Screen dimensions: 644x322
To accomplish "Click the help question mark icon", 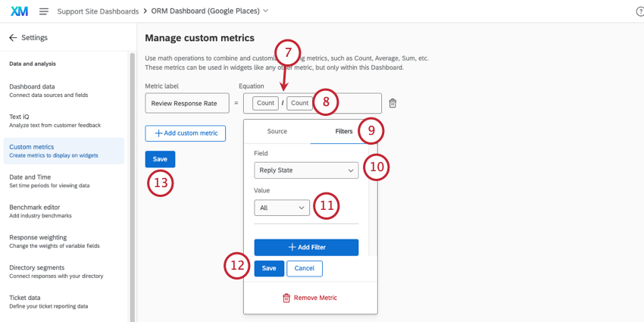I will coord(639,11).
